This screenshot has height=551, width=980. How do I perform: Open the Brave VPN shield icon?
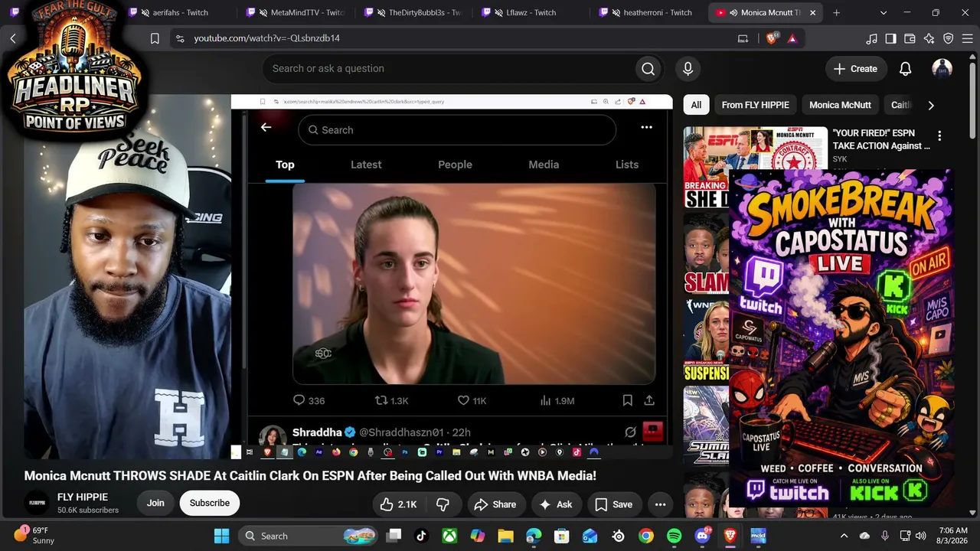[948, 38]
